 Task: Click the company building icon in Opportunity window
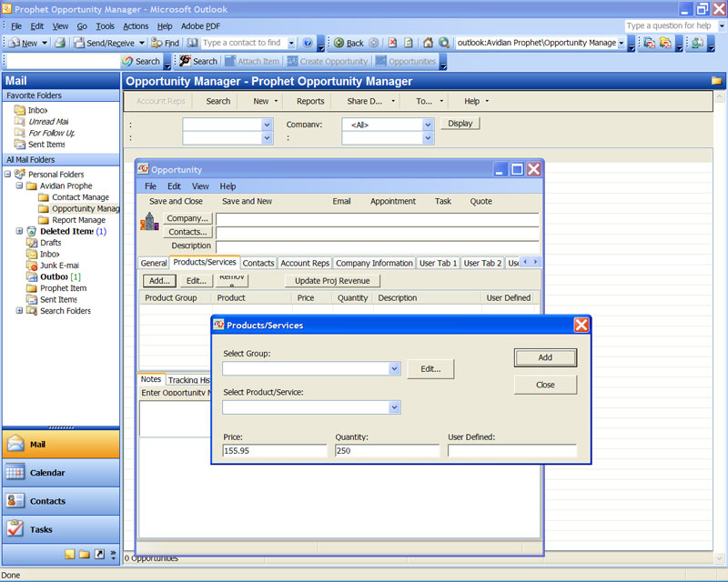pos(149,221)
